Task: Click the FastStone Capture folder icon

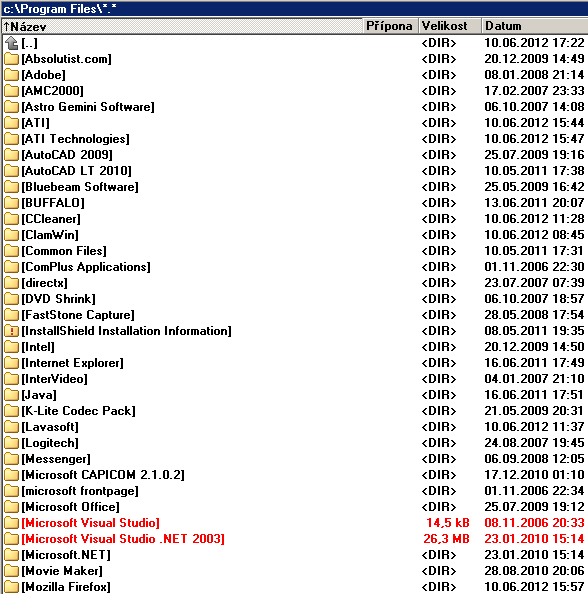Action: [x=12, y=315]
